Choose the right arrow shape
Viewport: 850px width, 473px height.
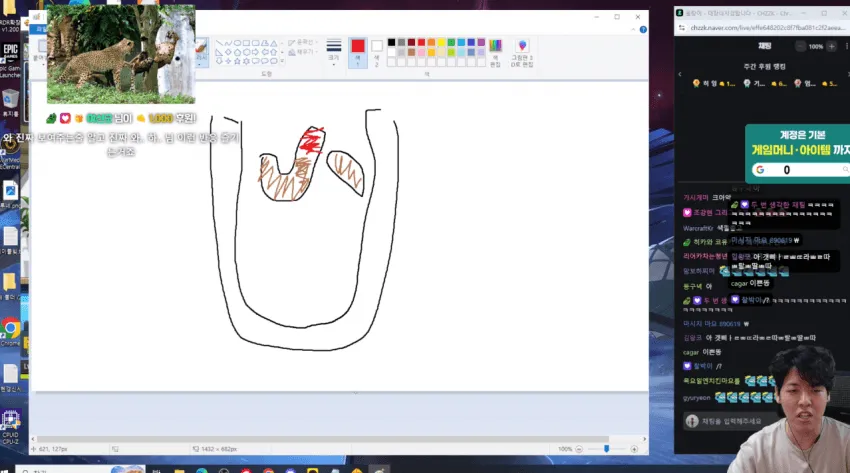coord(255,52)
